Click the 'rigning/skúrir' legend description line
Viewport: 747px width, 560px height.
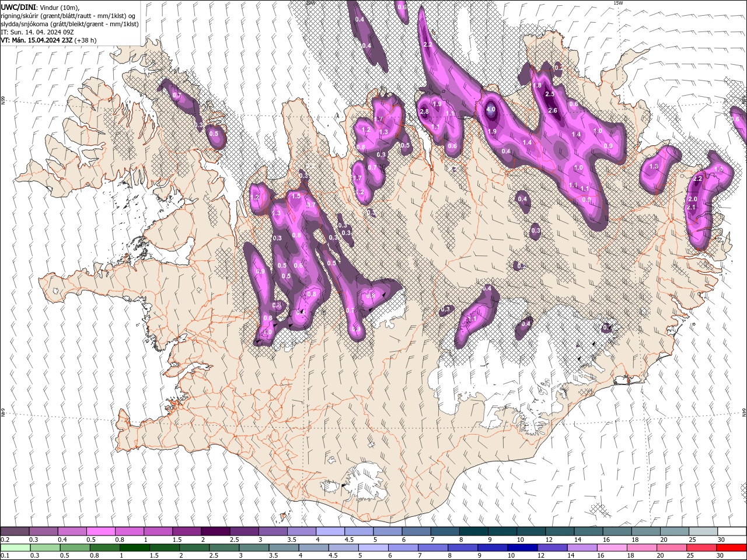pyautogui.click(x=69, y=16)
